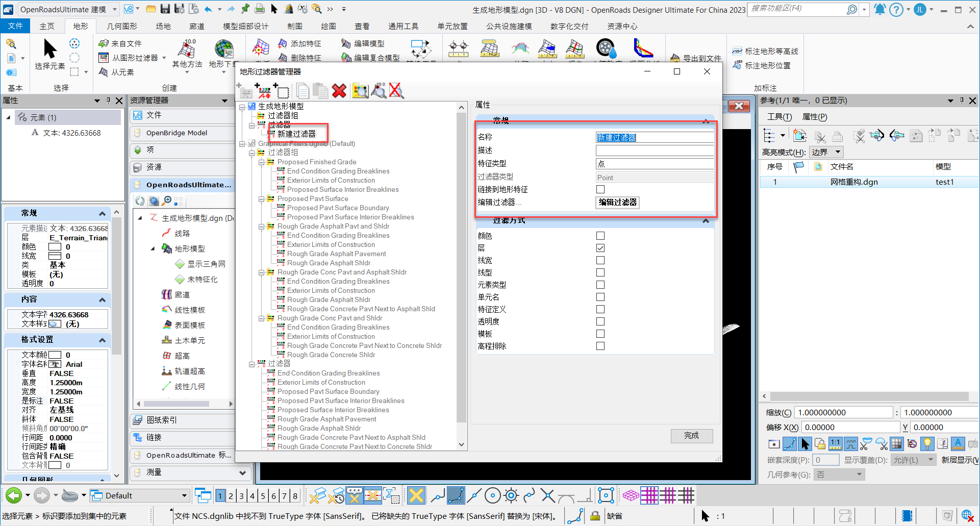
Task: Switch to the 廊道 ribbon tab
Action: 196,26
